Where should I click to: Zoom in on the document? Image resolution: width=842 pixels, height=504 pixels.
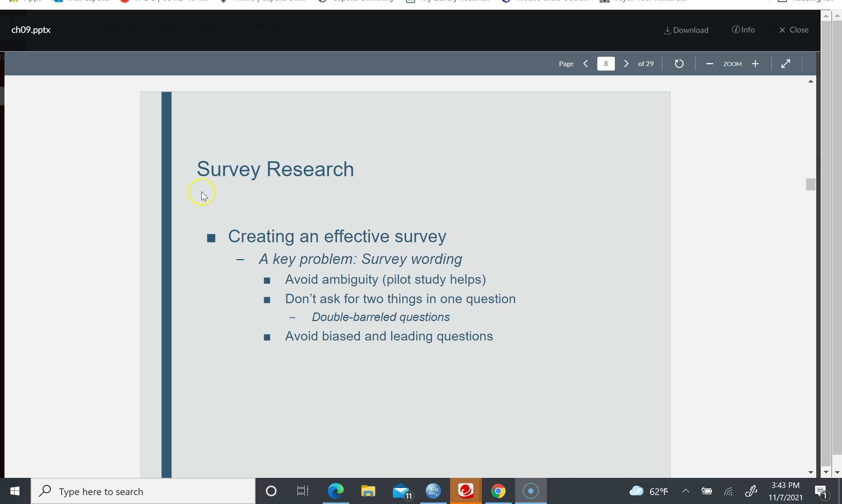[x=755, y=63]
